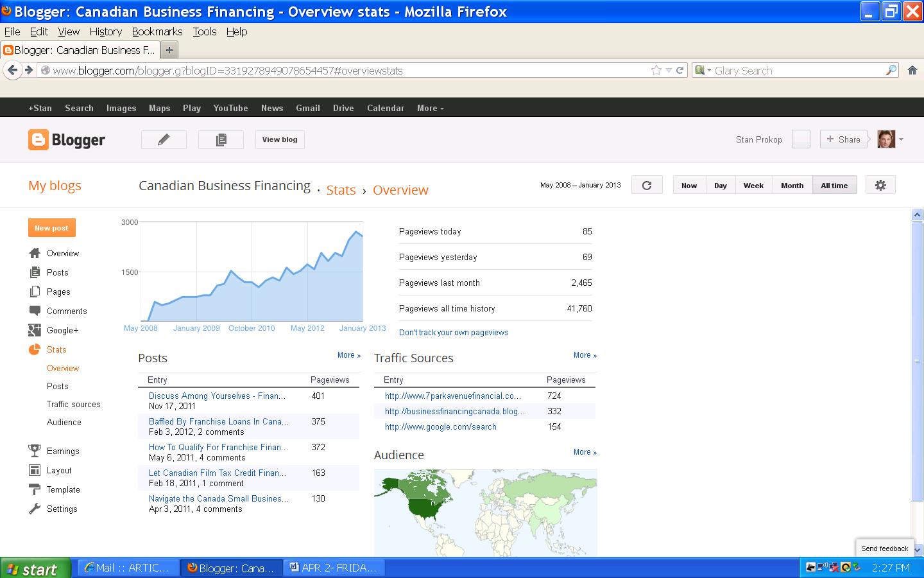
Task: Open Audience under Stats in sidebar
Action: tap(64, 422)
